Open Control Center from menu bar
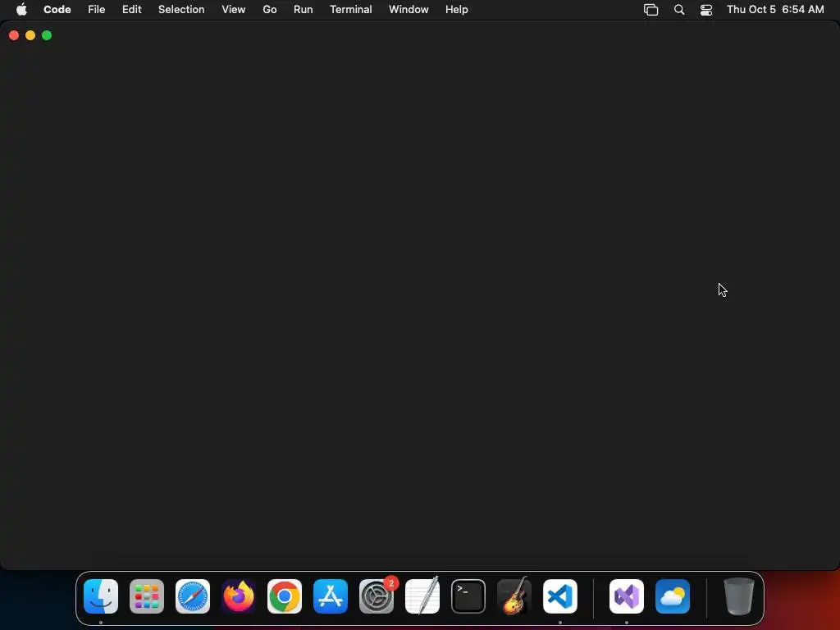The image size is (840, 630). click(x=706, y=10)
